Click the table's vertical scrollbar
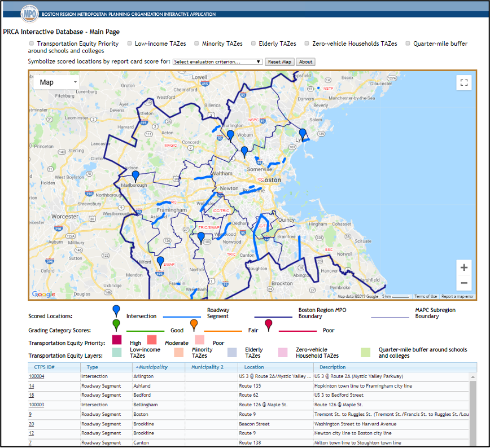The height and width of the screenshot is (448, 490). click(x=472, y=409)
